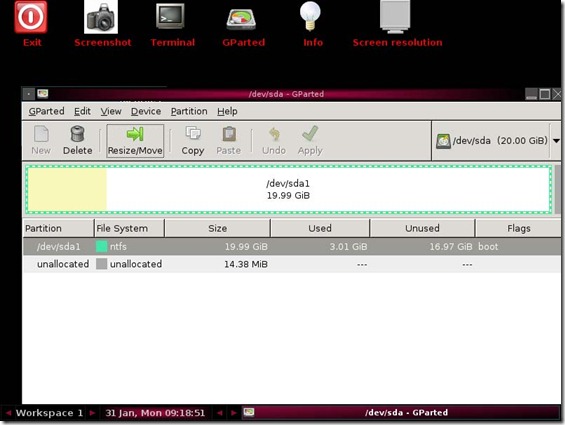Select the unallocated 14.38 MiB row
Screen dimensions: 565x425
click(292, 264)
